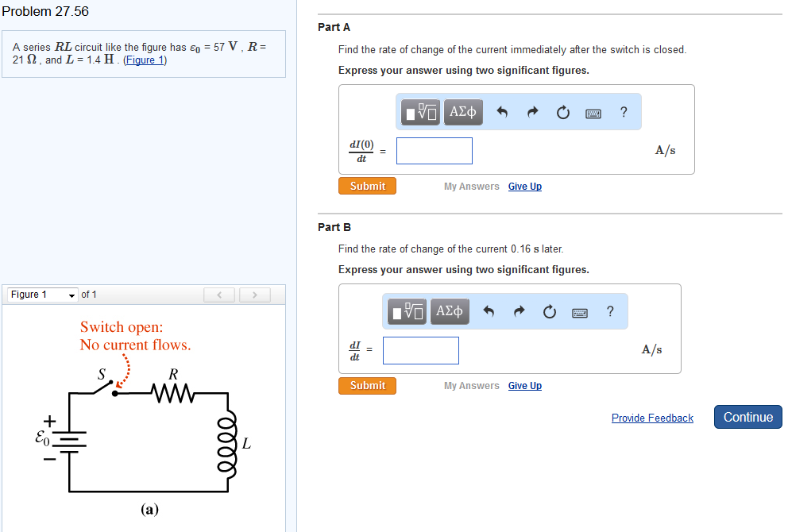Give up on Part A
Screen dimensions: 788x532
524,187
